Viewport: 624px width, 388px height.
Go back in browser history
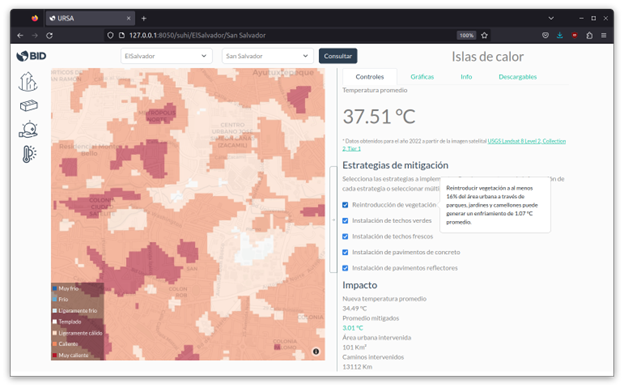[x=20, y=35]
